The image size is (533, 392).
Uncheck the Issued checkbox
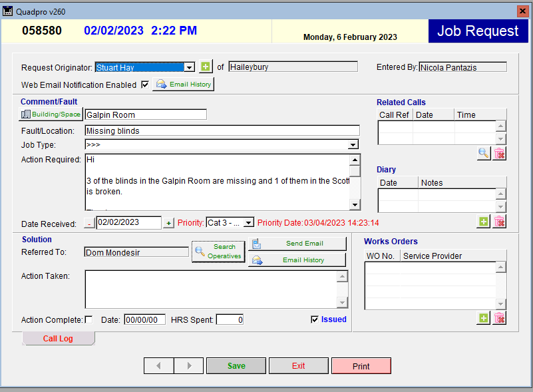coord(315,319)
